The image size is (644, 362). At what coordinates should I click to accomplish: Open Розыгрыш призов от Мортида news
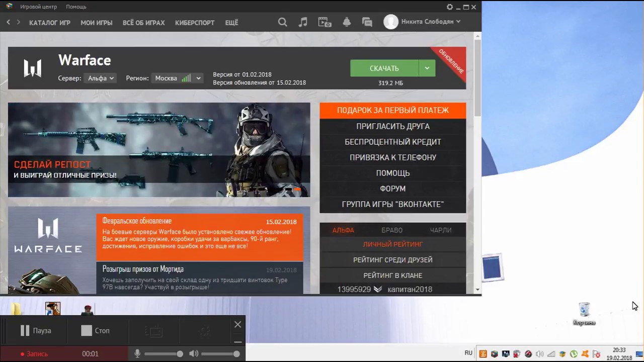[x=200, y=278]
